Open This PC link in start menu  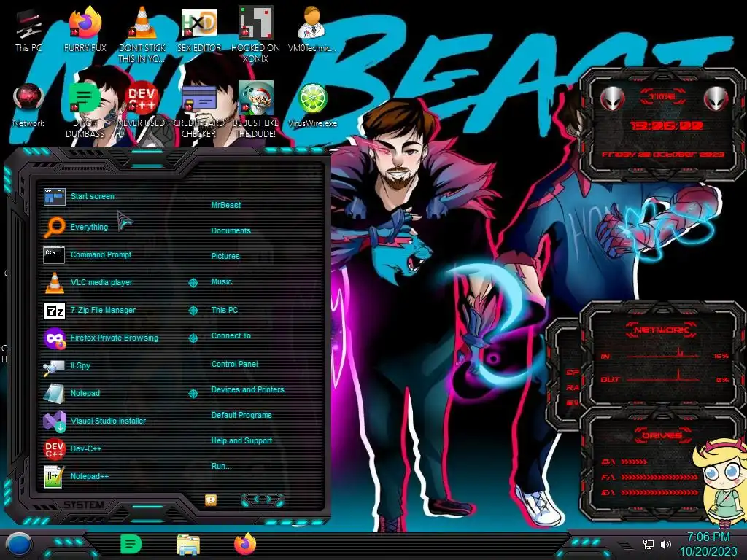(x=225, y=309)
